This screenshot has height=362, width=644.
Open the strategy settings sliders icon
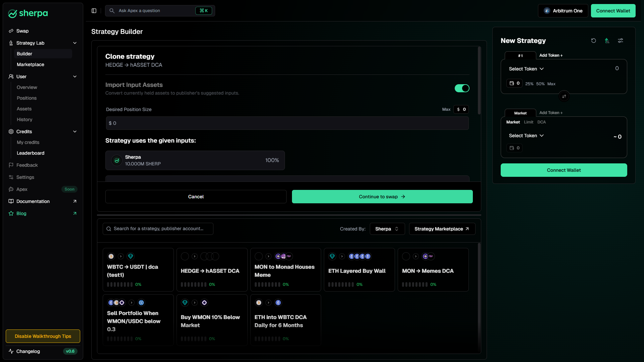click(x=620, y=41)
